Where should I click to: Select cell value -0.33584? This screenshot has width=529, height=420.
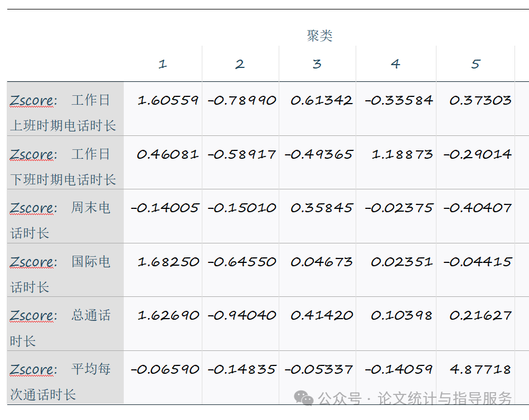pos(399,100)
